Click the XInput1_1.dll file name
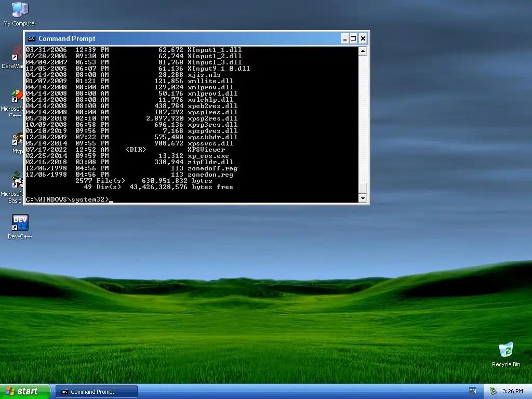The height and width of the screenshot is (399, 532). (x=215, y=50)
